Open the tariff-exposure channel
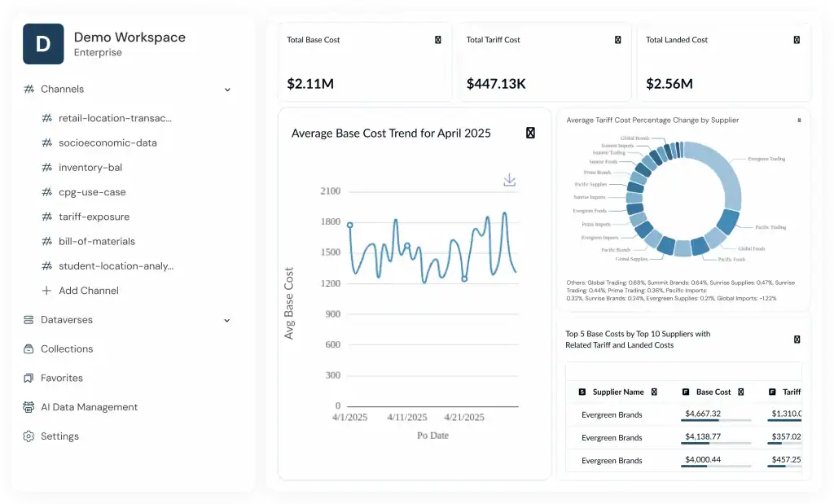 tap(94, 217)
